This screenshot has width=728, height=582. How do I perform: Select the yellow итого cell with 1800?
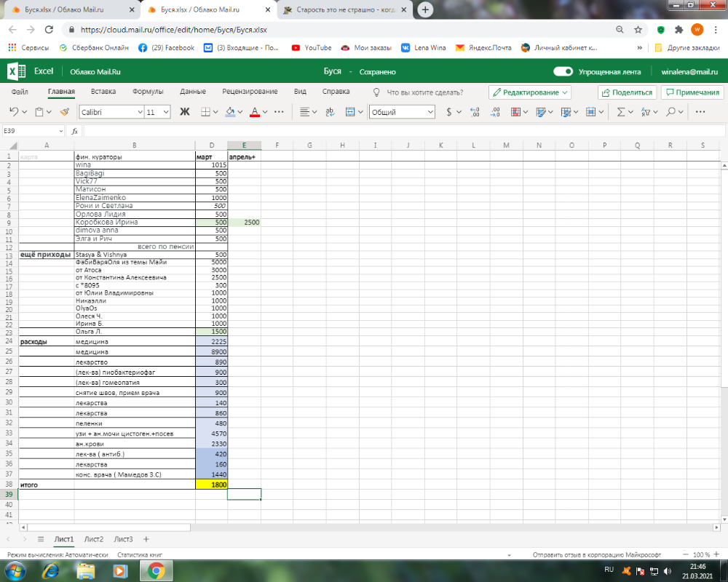pos(211,484)
